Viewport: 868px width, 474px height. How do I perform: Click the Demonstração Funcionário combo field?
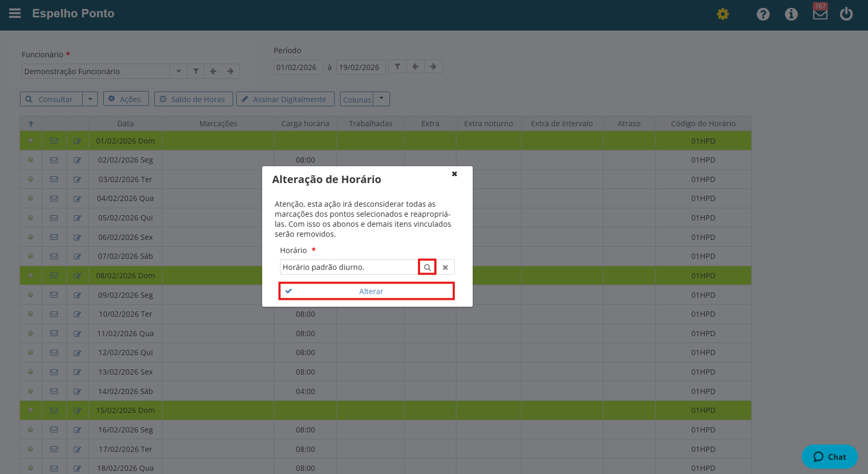(x=96, y=72)
